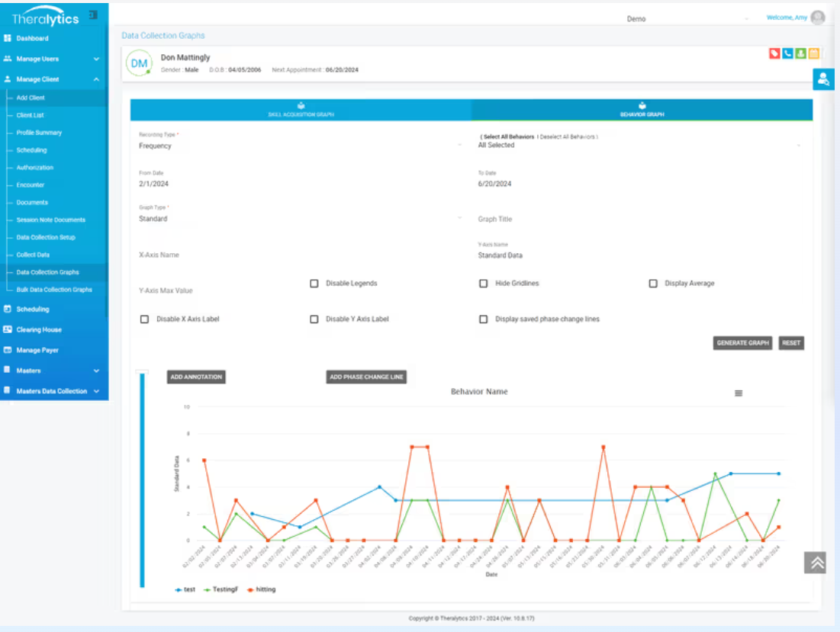Open the All Selected behaviors dropdown
Screen dimensions: 840x632
tap(639, 145)
